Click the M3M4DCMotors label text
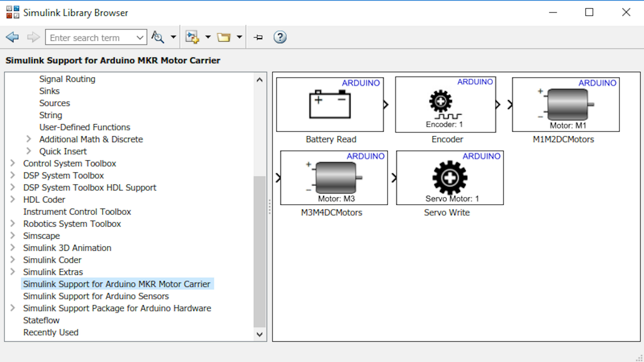This screenshot has height=362, width=644. (332, 212)
